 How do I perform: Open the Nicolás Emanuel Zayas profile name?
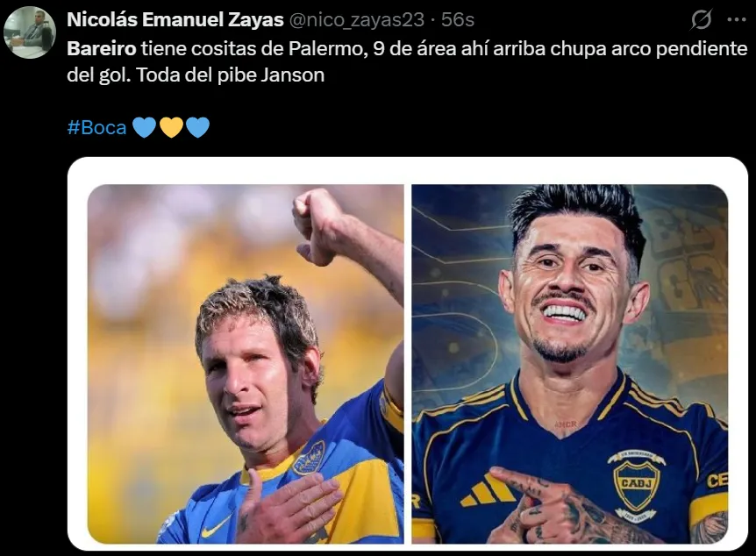pyautogui.click(x=175, y=20)
